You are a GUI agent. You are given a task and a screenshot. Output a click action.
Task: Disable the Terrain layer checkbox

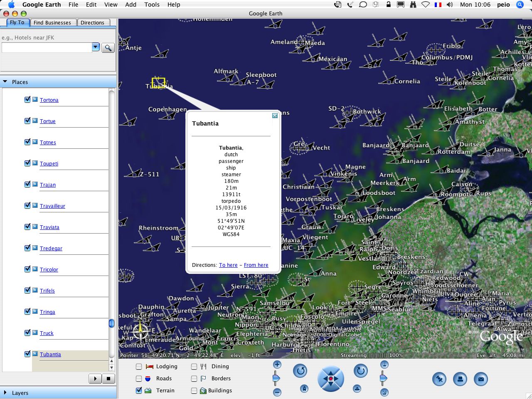(139, 391)
